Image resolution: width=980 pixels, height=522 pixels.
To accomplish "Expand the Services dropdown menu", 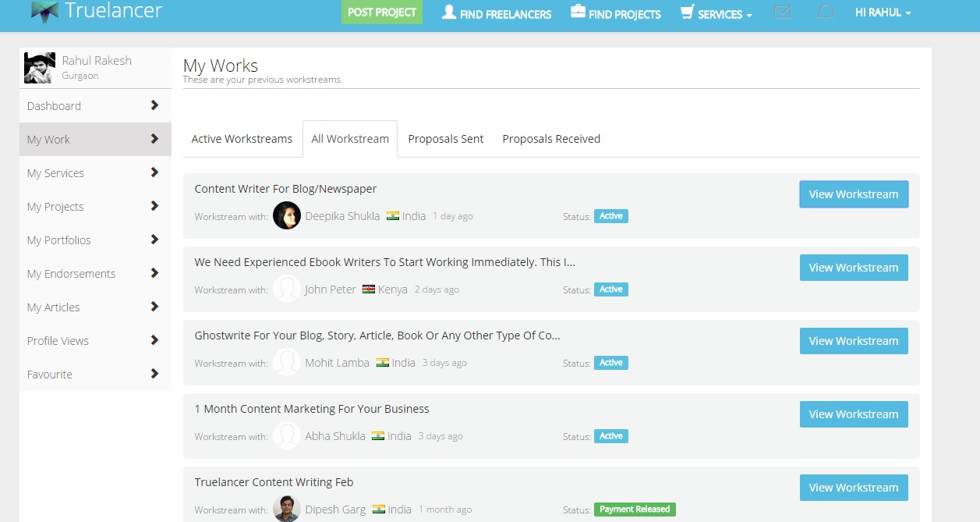I will click(x=725, y=14).
